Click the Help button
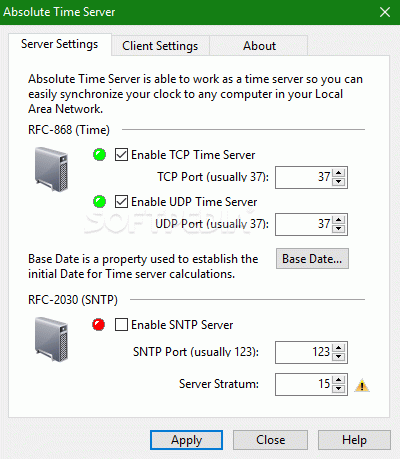 point(354,440)
